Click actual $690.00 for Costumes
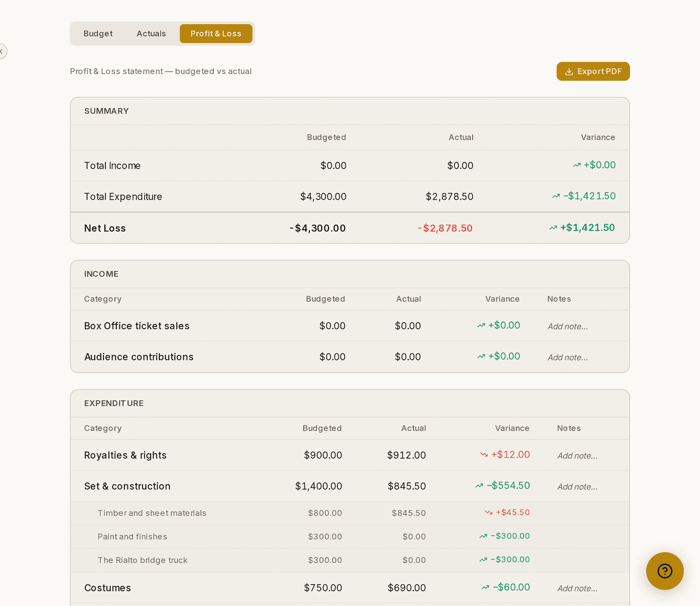The height and width of the screenshot is (606, 700). click(407, 588)
